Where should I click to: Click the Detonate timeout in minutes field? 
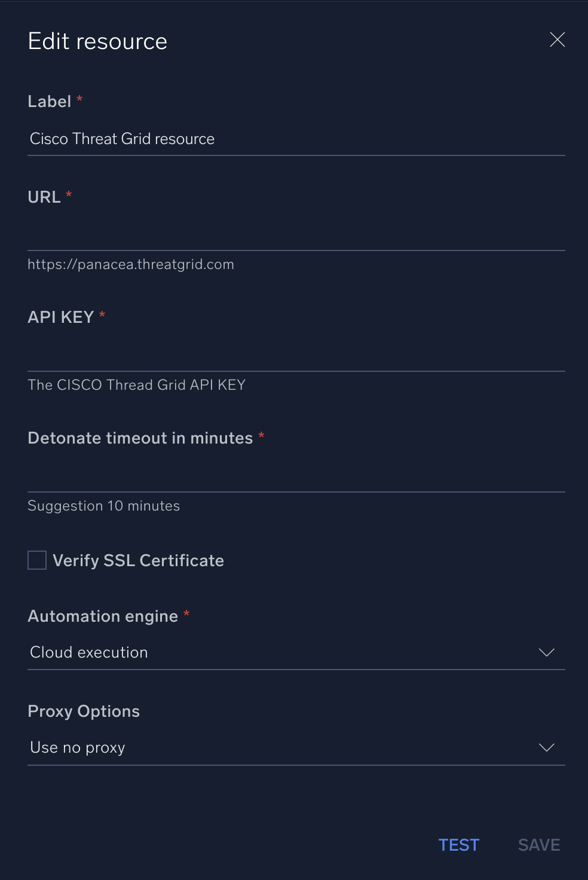[x=296, y=476]
